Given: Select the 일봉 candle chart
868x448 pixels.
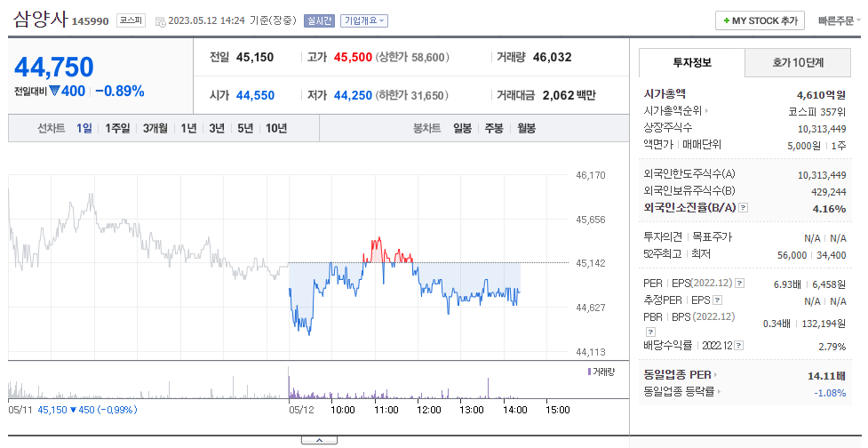Looking at the screenshot, I should point(462,129).
